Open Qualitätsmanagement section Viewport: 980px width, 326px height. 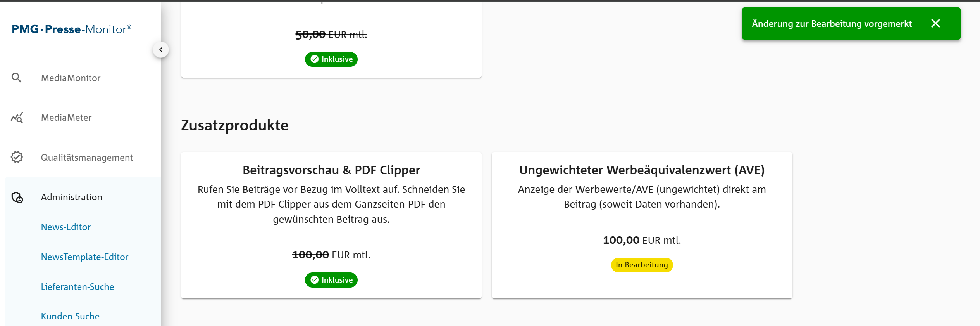(x=87, y=158)
